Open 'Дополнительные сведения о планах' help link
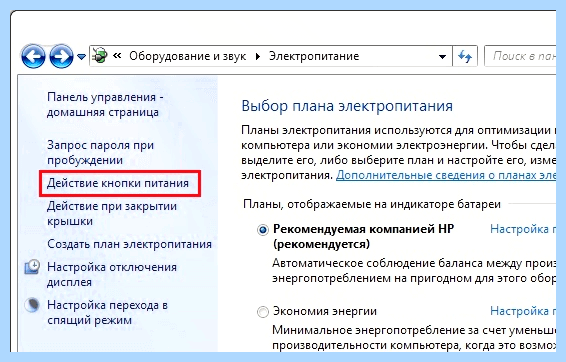 446,175
